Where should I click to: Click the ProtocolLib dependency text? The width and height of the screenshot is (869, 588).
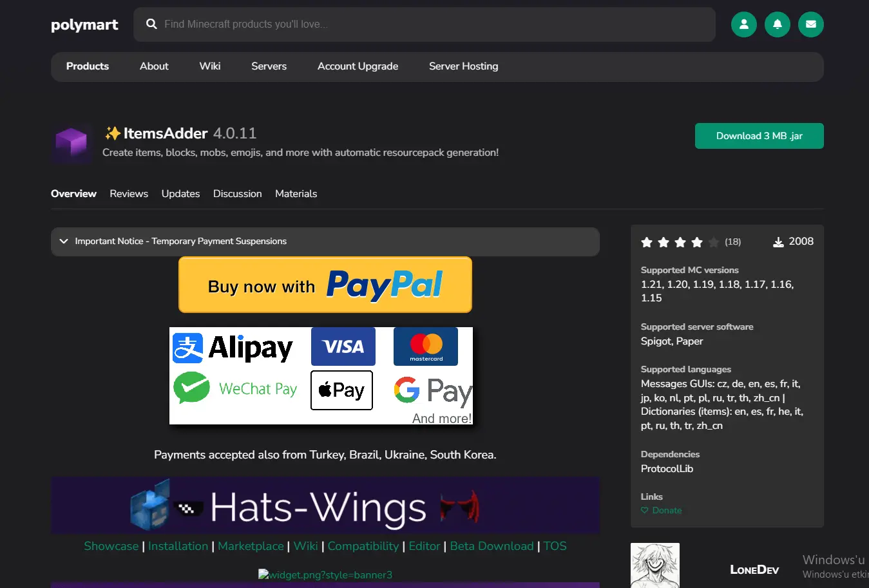tap(667, 469)
